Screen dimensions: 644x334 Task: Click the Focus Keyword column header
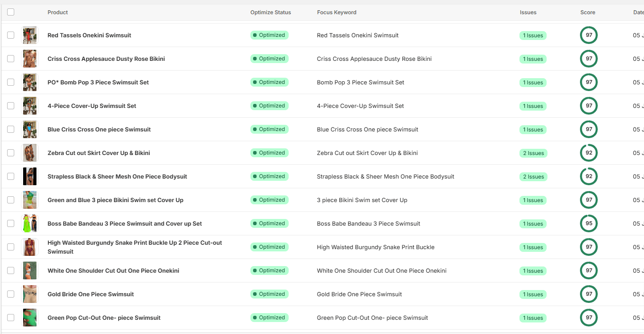pos(337,12)
